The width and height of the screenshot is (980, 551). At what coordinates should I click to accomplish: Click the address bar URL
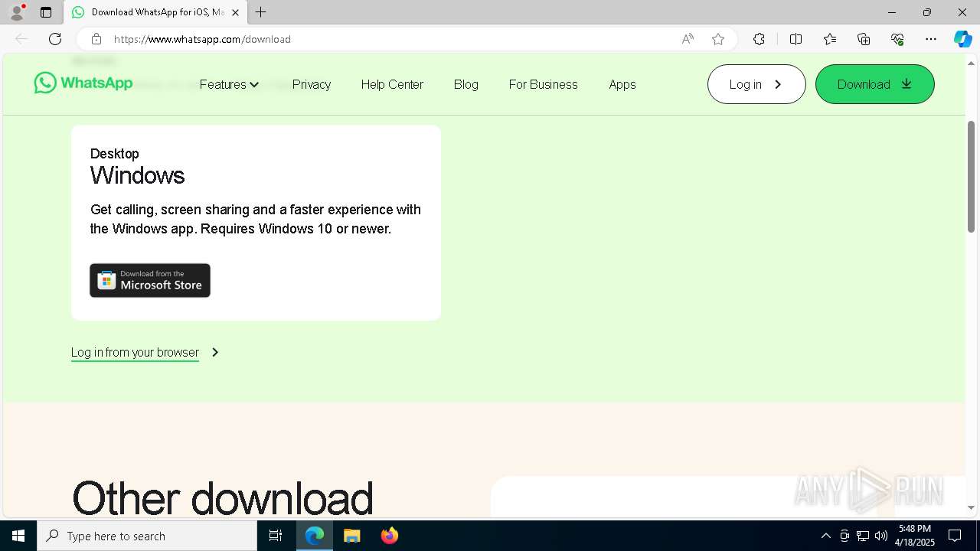[202, 39]
